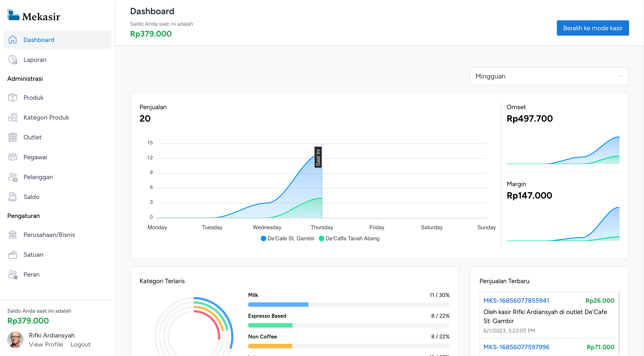Viewport: 644px width, 356px height.
Task: Click Logout link under profile name
Action: pos(80,344)
